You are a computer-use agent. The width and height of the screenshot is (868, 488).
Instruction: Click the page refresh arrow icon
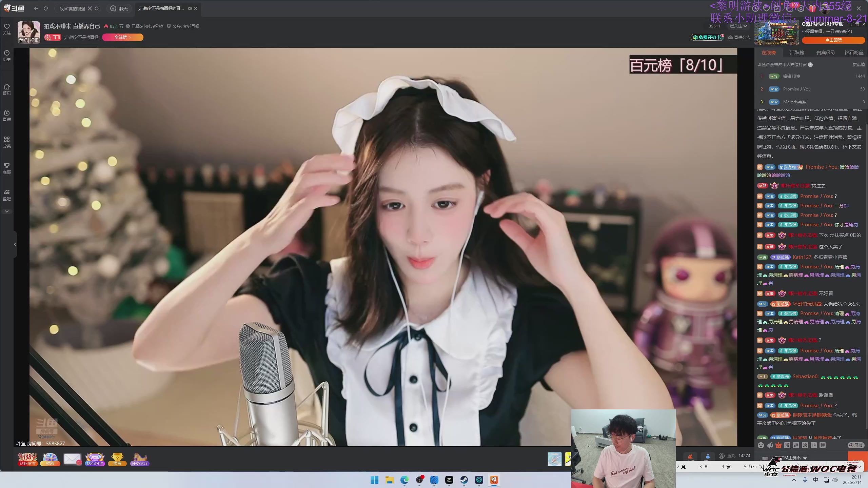click(x=46, y=8)
